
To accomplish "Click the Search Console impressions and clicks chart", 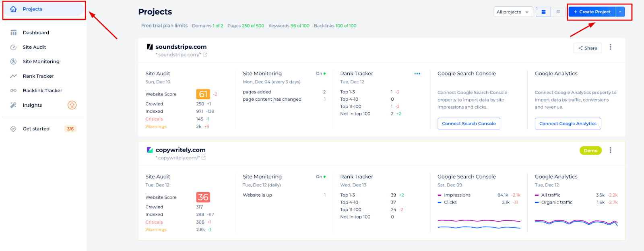I will [479, 224].
